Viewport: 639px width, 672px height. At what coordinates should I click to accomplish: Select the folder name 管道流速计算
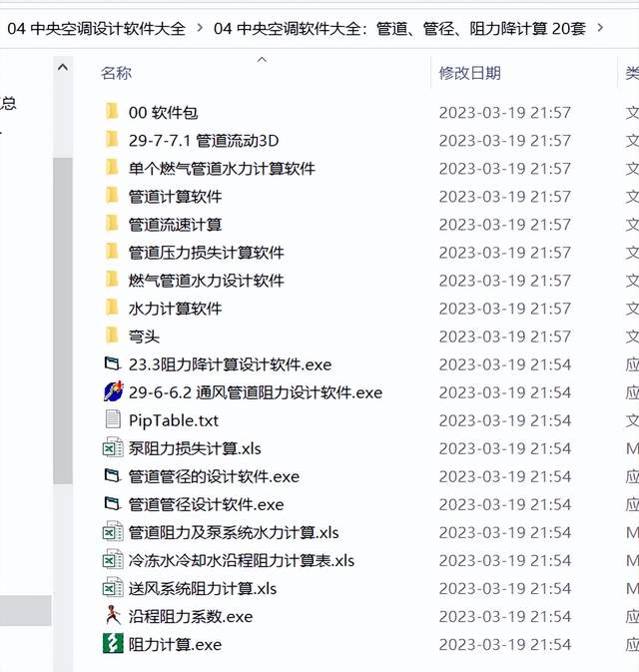[176, 225]
